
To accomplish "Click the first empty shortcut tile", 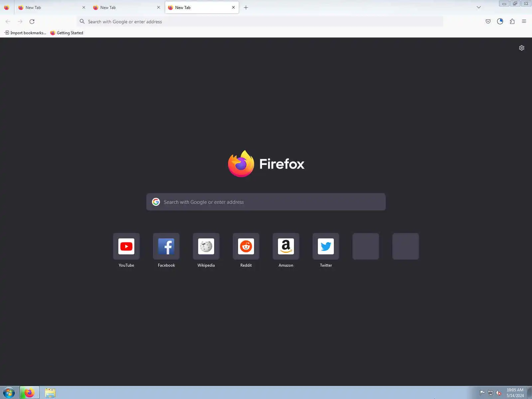I will tap(366, 246).
